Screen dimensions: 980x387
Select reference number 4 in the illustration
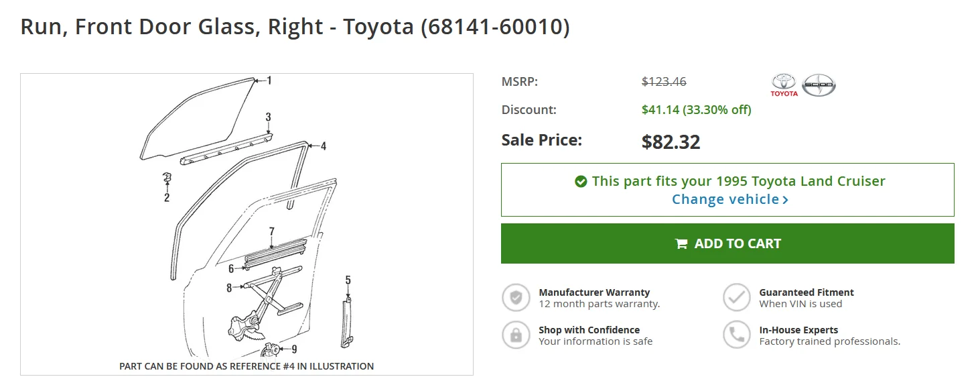pos(323,146)
